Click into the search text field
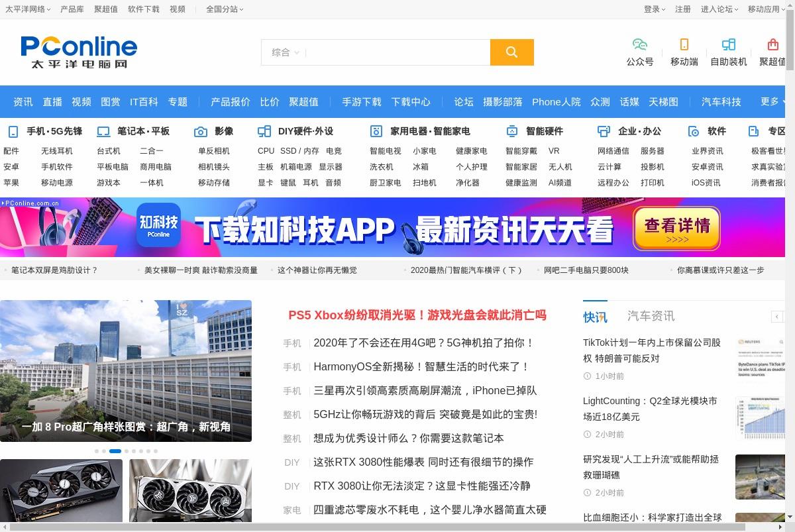The image size is (795, 532). [x=397, y=52]
